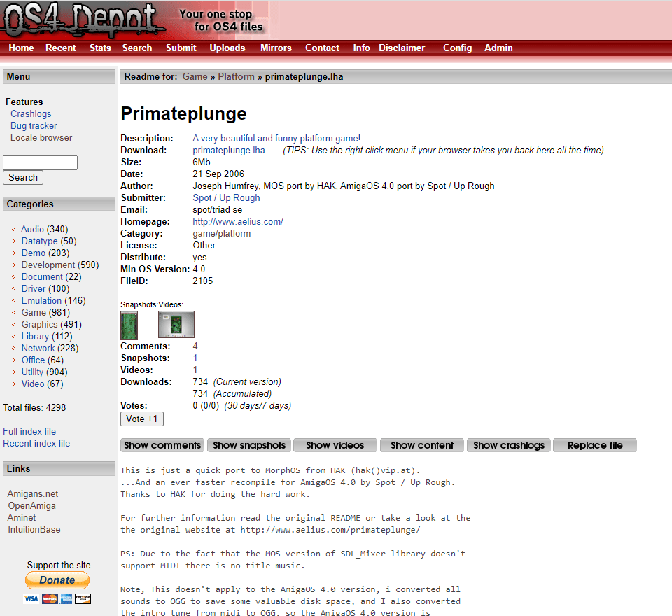Open the Uploads menu item
672x616 pixels.
point(227,48)
